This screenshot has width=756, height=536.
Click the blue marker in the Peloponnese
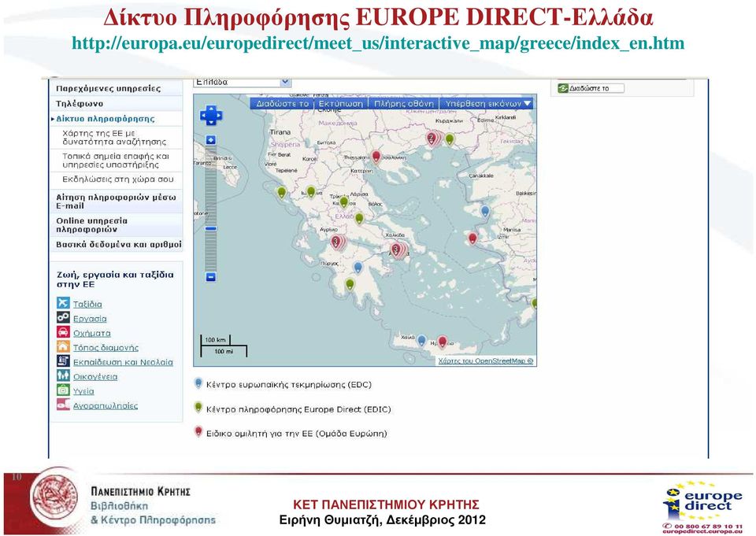pyautogui.click(x=358, y=268)
